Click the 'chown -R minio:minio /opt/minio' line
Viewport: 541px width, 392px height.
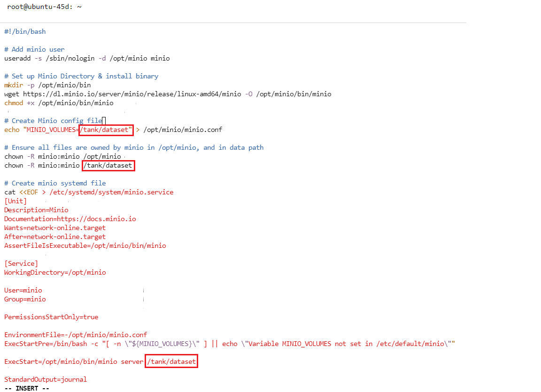[x=63, y=156]
